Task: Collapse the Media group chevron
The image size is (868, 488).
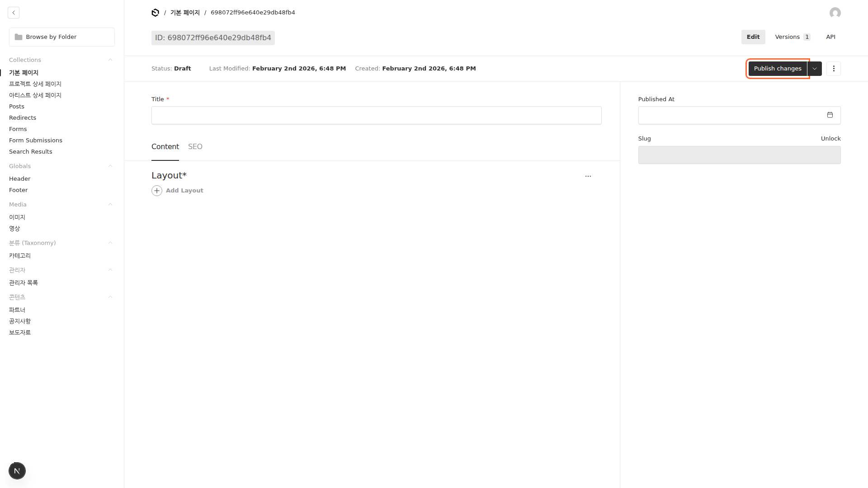Action: [x=110, y=205]
